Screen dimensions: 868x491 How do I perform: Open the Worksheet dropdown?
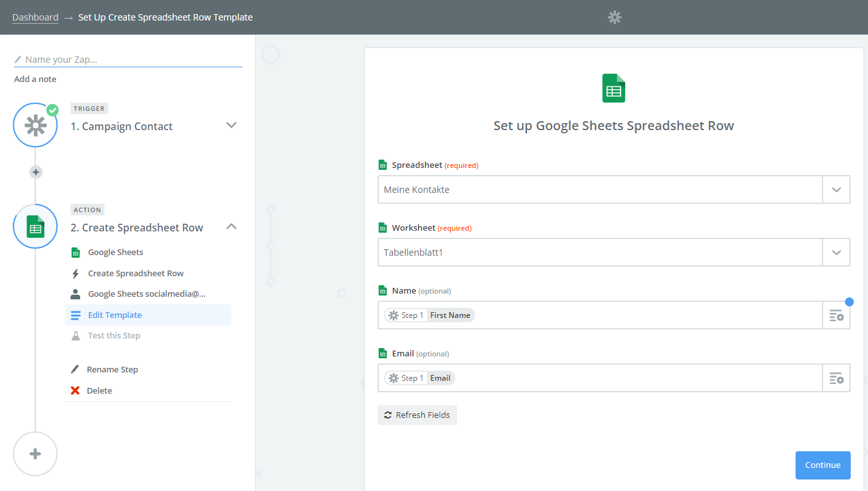[836, 253]
